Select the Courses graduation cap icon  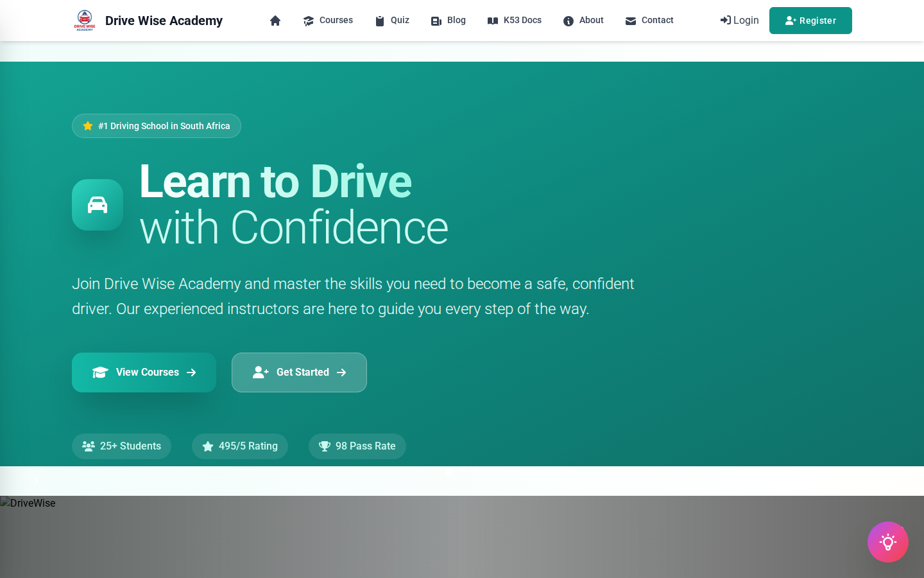[x=309, y=21]
